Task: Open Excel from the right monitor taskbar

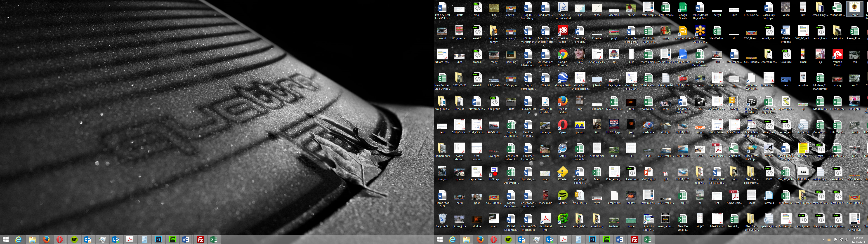Action: tap(648, 240)
